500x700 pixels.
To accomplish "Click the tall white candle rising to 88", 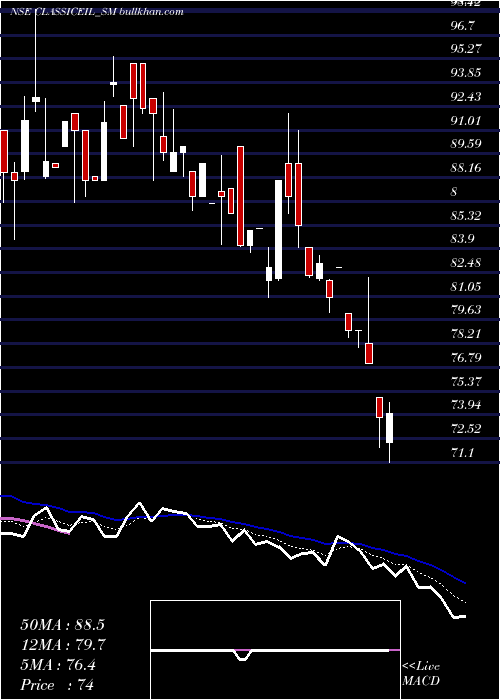I will [279, 230].
